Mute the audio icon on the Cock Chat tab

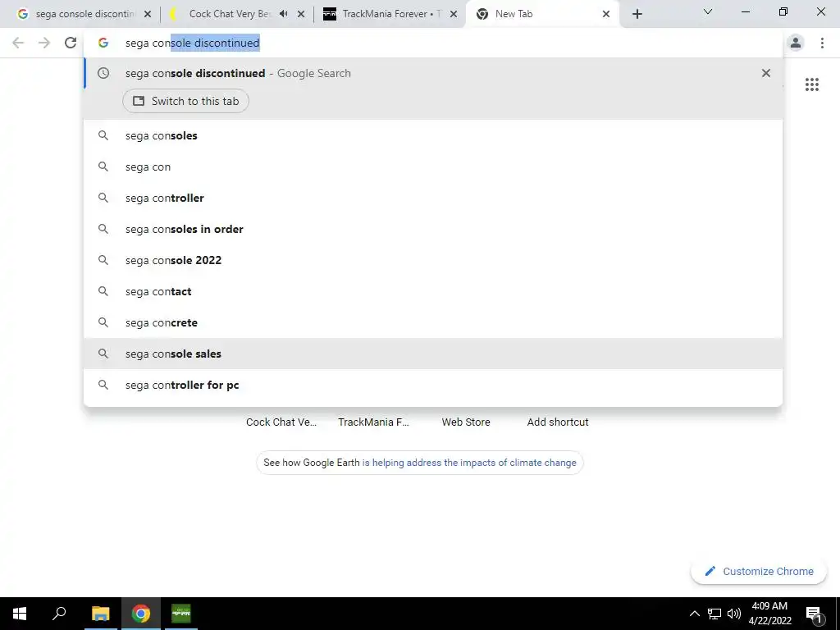(x=283, y=14)
